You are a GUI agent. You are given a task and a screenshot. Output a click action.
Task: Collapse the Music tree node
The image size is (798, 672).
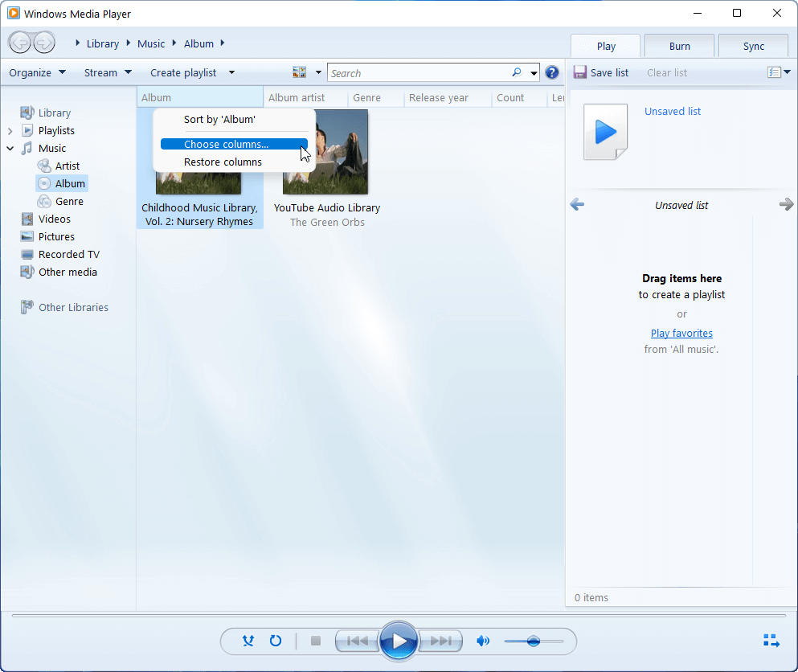(10, 148)
